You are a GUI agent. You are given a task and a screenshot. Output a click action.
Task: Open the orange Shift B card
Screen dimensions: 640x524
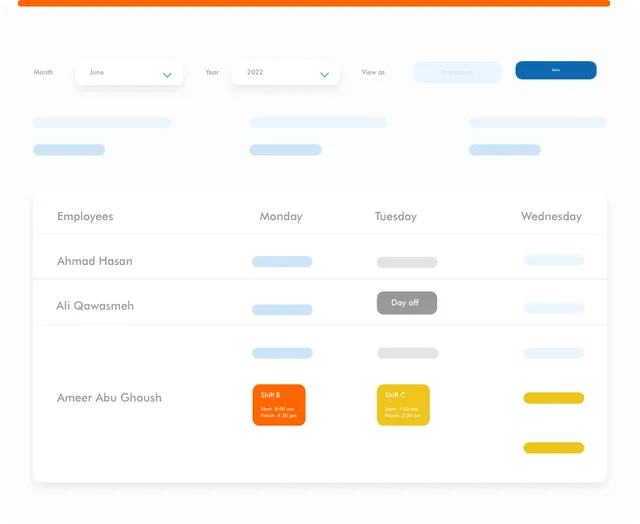[279, 405]
